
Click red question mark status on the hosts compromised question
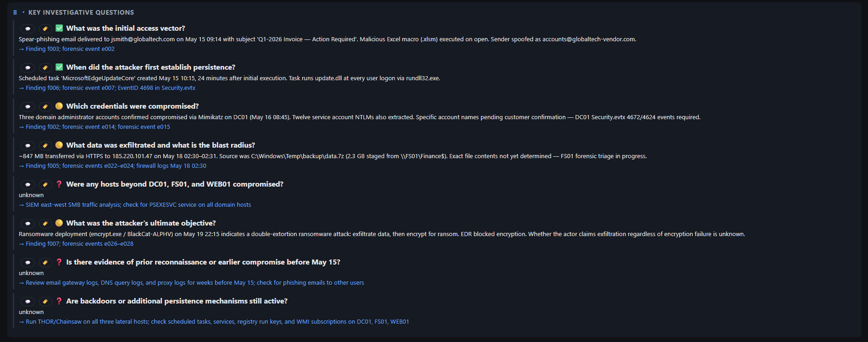click(59, 184)
